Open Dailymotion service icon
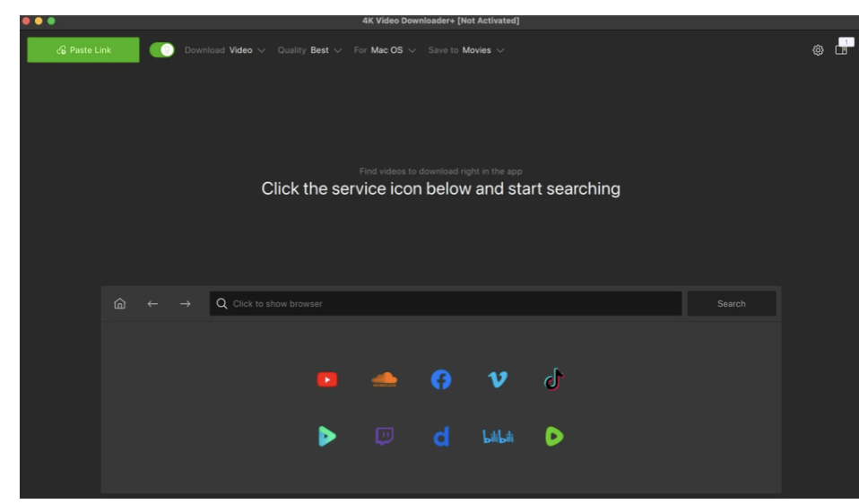859x504 pixels. point(441,436)
